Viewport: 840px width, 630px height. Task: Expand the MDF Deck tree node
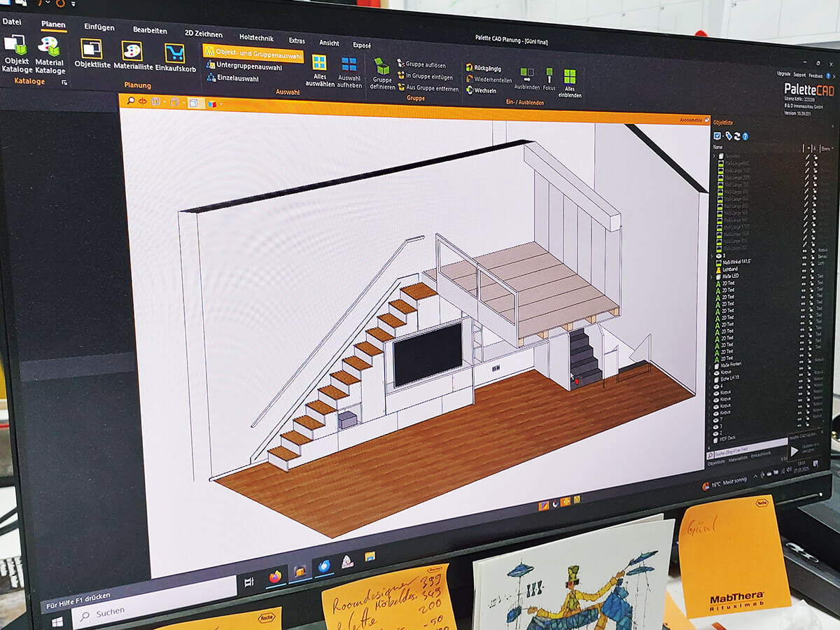click(709, 440)
